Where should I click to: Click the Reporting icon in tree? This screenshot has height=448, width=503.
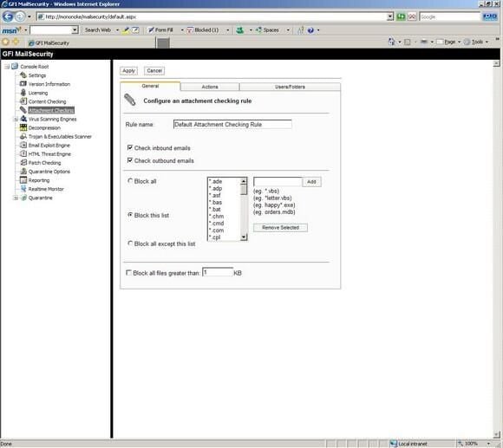(x=23, y=179)
